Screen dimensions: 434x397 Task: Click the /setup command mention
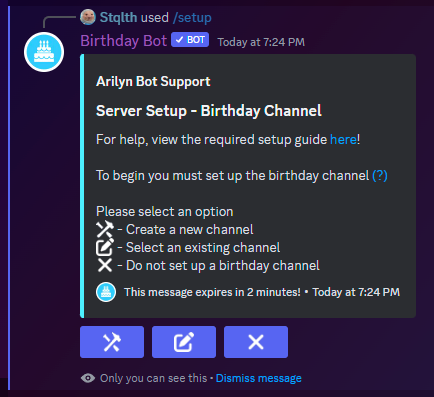[192, 17]
